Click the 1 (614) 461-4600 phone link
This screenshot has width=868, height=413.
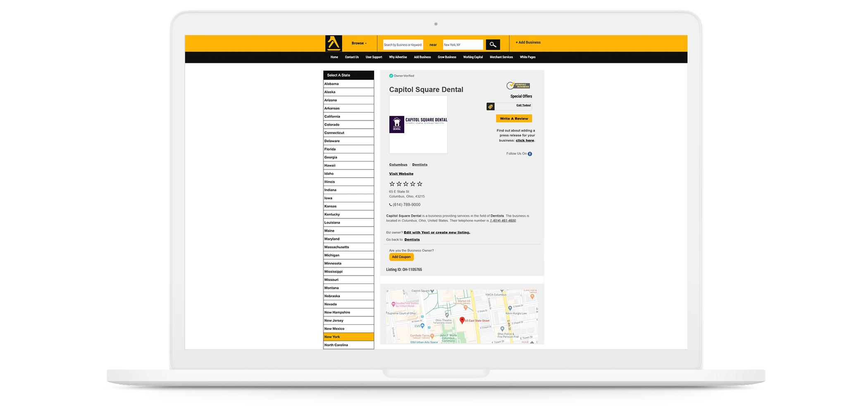click(503, 221)
